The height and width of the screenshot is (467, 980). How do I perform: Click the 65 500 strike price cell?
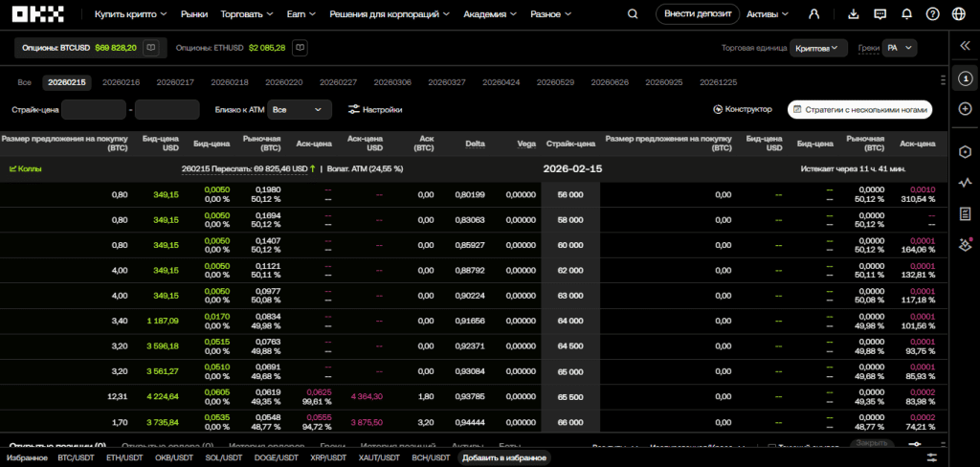[x=570, y=396]
